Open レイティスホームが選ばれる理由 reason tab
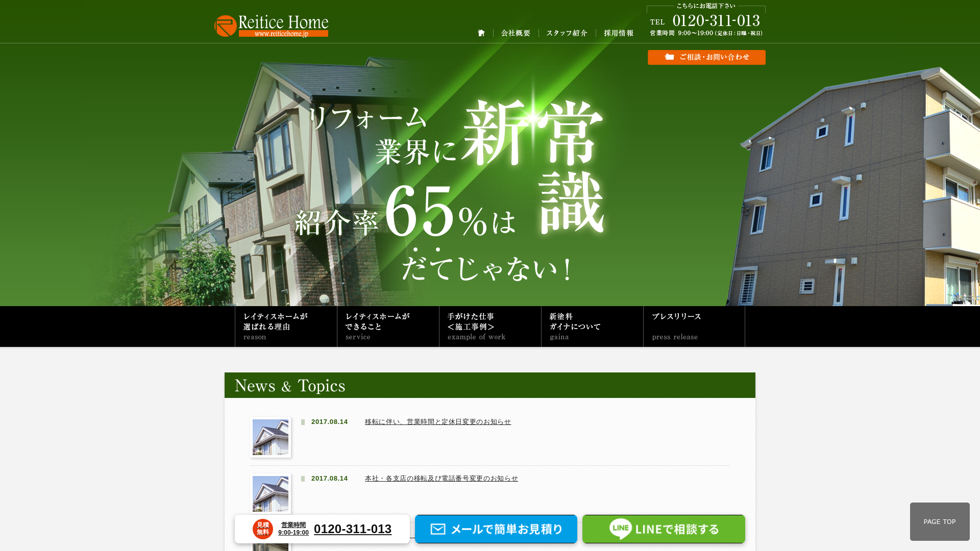This screenshot has width=980, height=551. tap(286, 327)
